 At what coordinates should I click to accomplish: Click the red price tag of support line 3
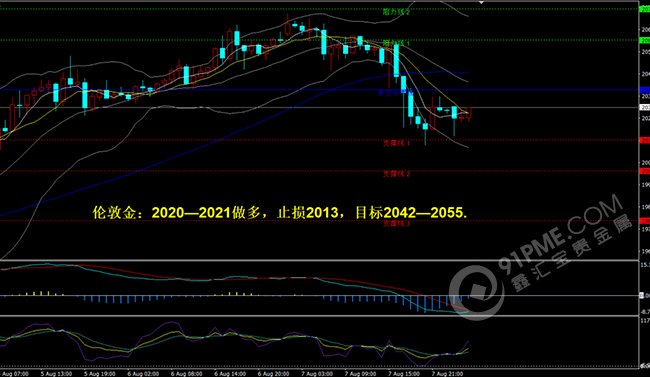pos(645,221)
